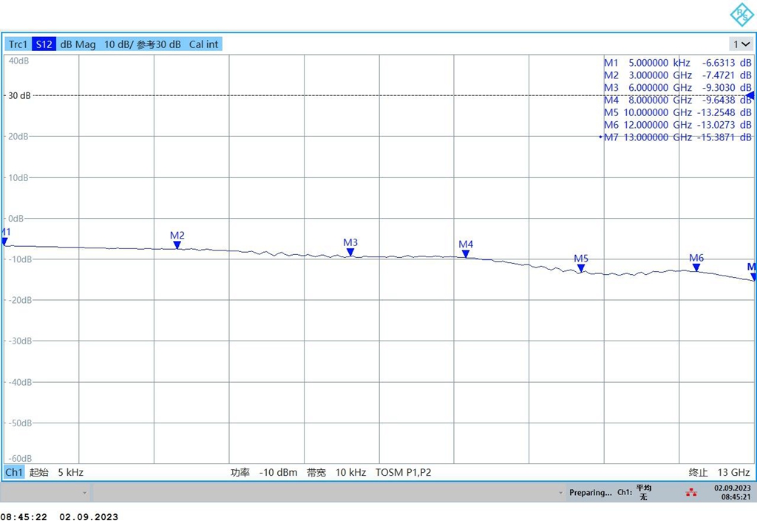
Task: Click the Rohde & Schwarz logo icon
Action: [x=741, y=15]
